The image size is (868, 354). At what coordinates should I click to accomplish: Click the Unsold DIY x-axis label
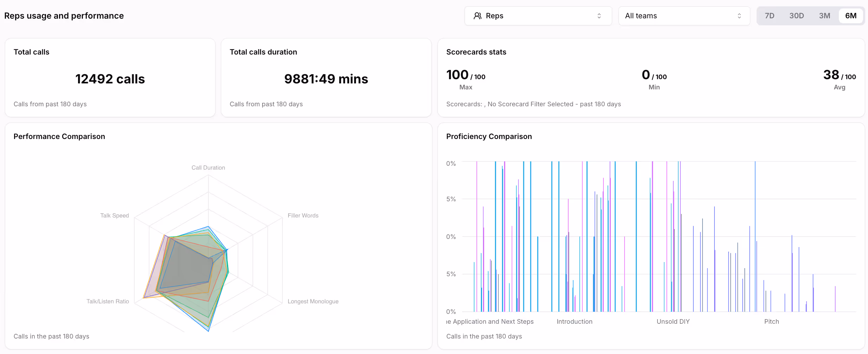point(673,322)
